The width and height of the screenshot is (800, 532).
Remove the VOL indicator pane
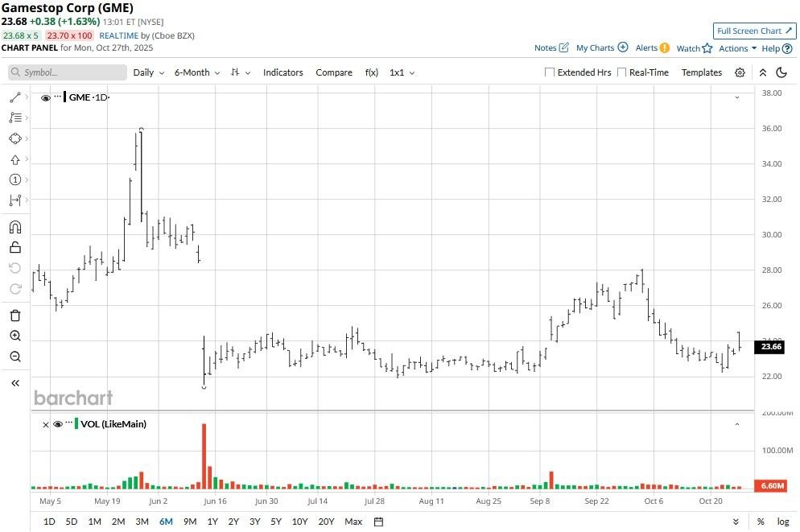pos(45,424)
